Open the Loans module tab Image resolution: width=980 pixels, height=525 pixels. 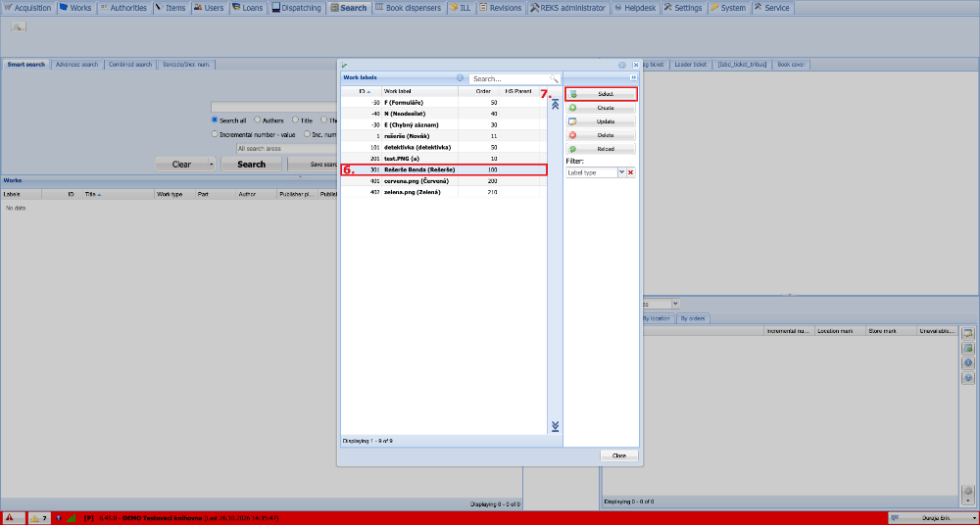click(248, 8)
